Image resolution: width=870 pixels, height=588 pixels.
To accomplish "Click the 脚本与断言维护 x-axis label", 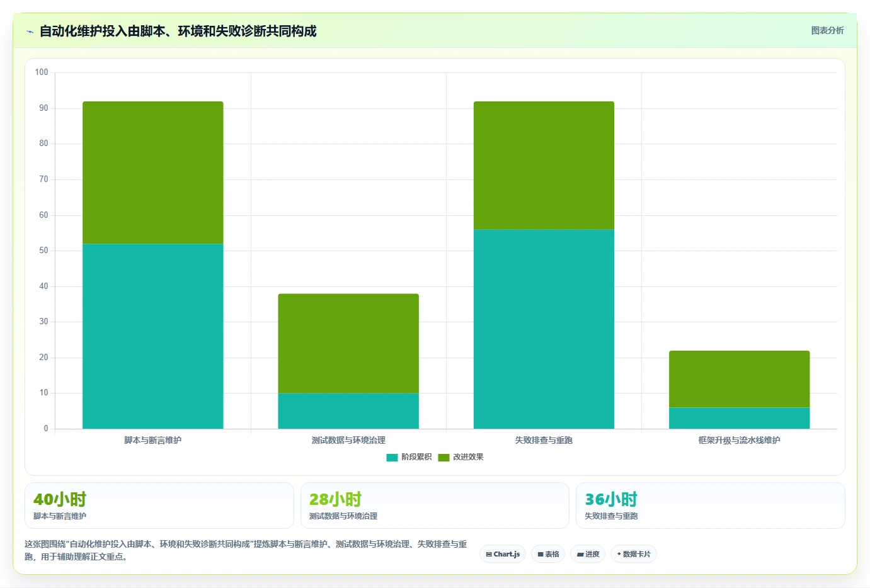I will click(153, 440).
